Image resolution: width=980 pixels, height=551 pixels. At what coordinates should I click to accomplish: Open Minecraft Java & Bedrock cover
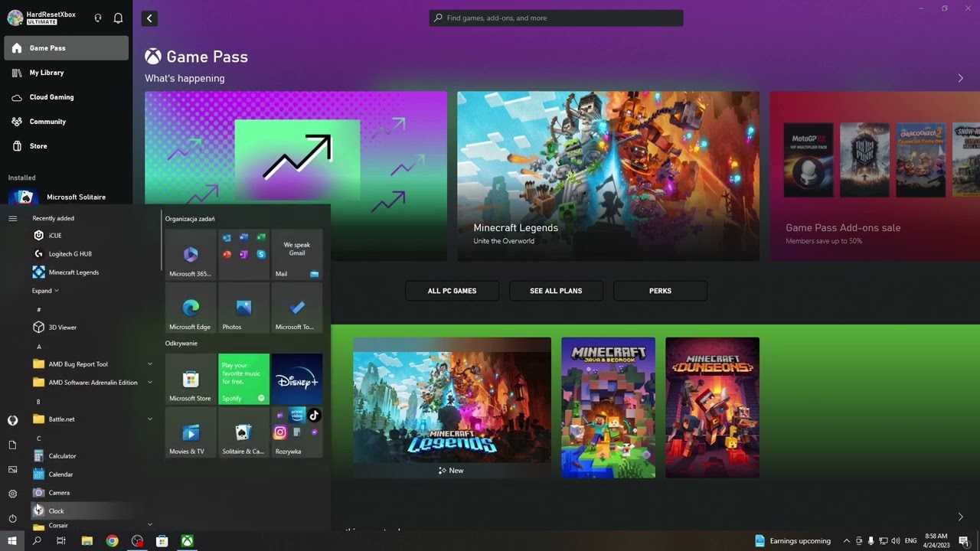[608, 407]
